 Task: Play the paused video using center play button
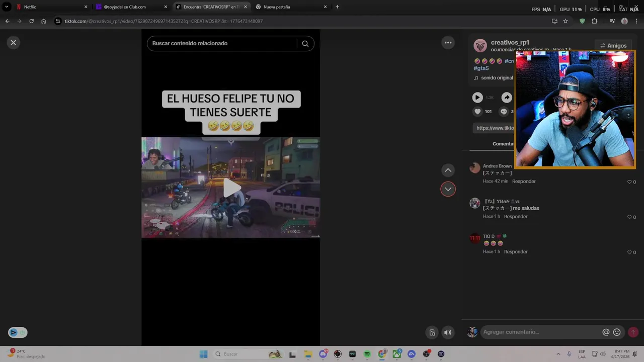click(231, 188)
